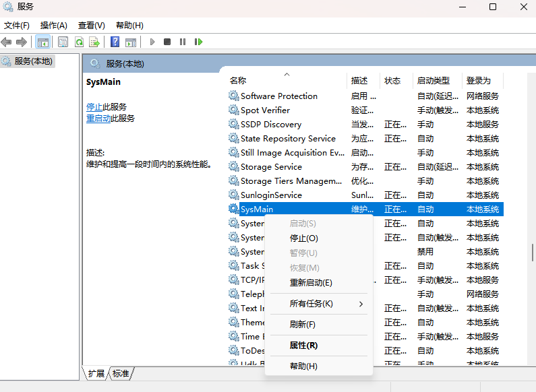Click the 重启动 link for this service
This screenshot has height=392, width=536.
tap(98, 119)
